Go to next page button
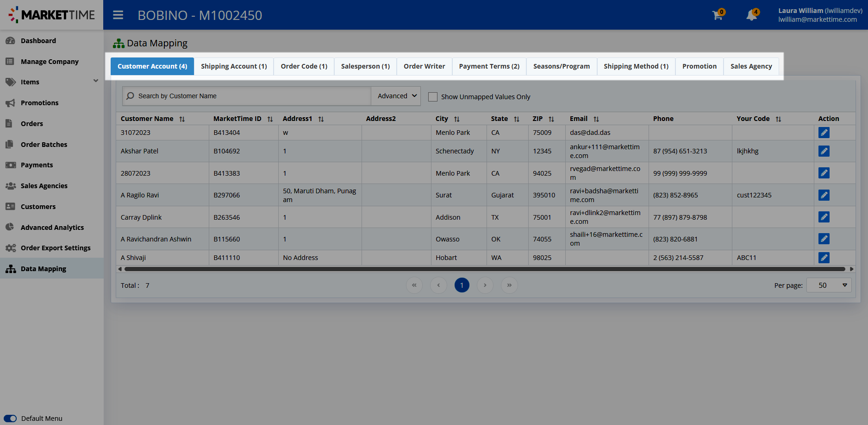This screenshot has width=868, height=425. [485, 285]
